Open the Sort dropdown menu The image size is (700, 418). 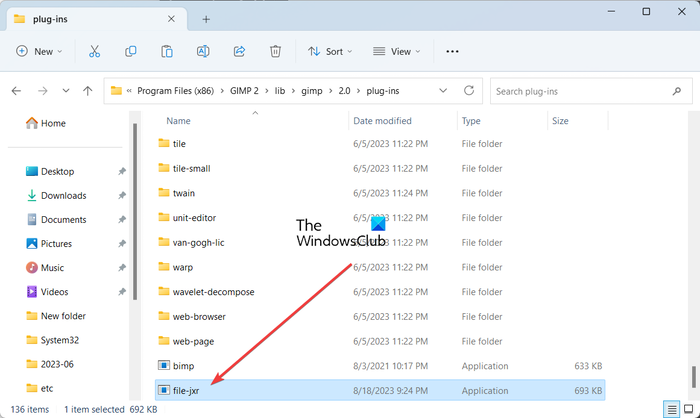click(x=330, y=51)
